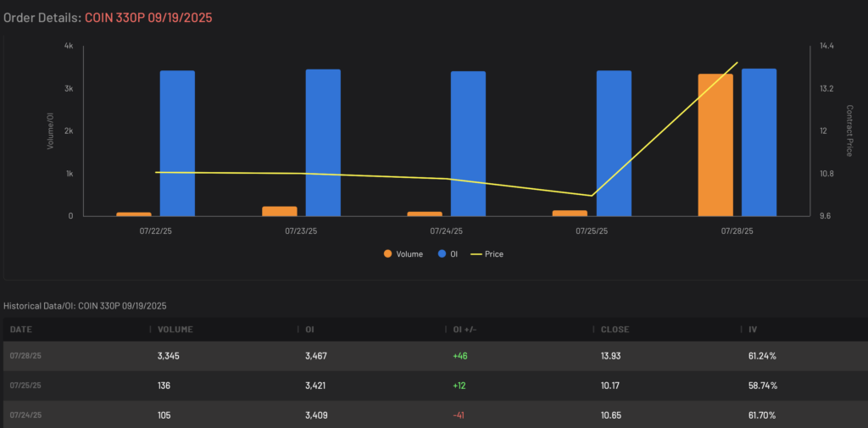Sort table by CLOSE column header
Image resolution: width=868 pixels, height=428 pixels.
pyautogui.click(x=615, y=329)
